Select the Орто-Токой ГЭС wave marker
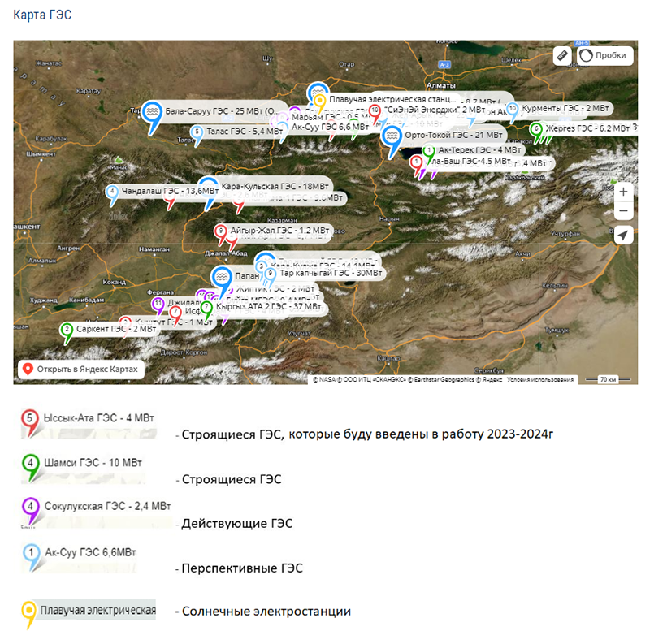 392,133
